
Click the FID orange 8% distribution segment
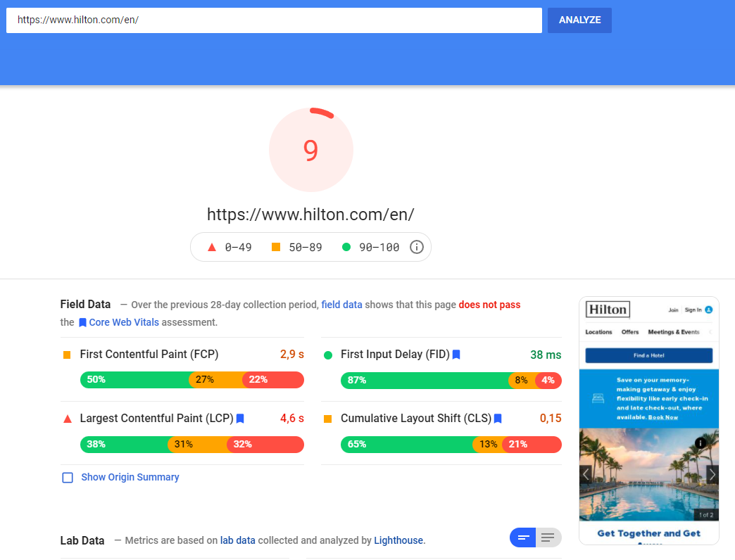pos(522,380)
